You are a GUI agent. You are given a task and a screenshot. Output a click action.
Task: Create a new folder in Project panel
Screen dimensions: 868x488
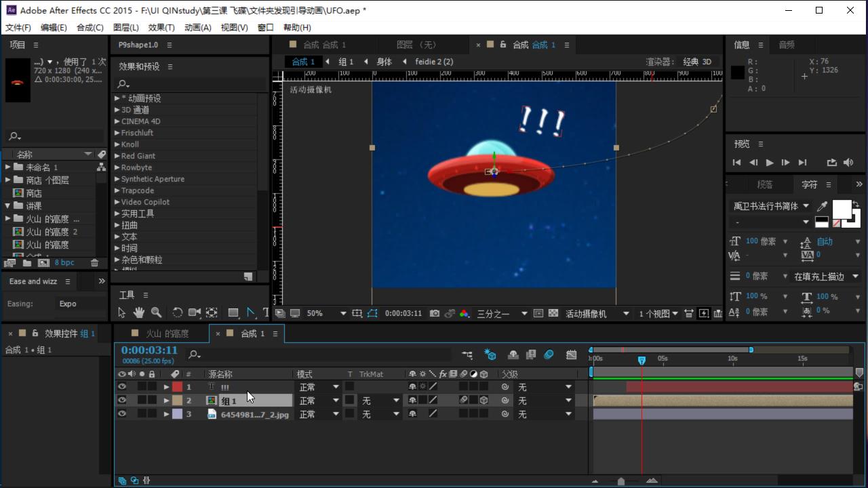pyautogui.click(x=27, y=263)
